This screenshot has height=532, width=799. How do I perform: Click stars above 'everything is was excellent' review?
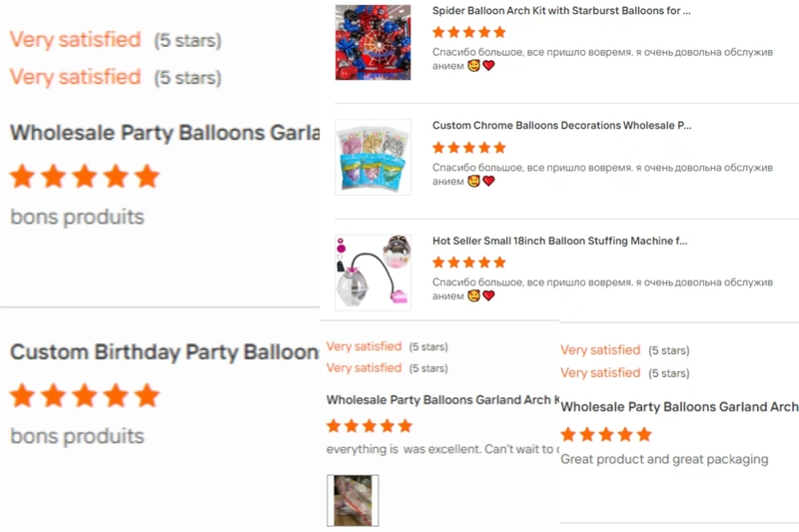pyautogui.click(x=370, y=426)
